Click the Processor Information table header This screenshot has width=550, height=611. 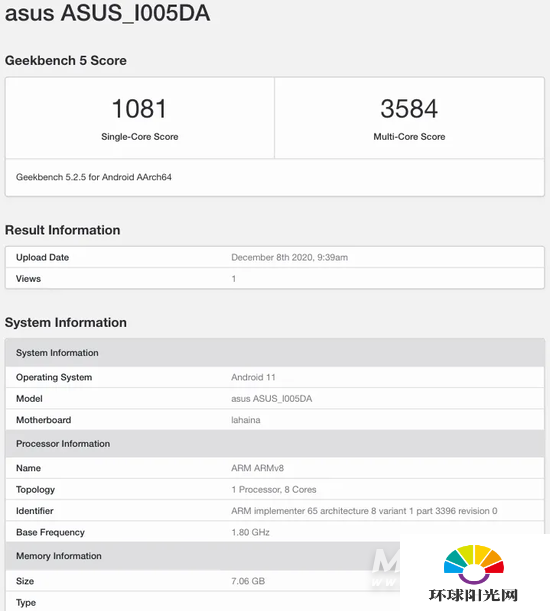275,443
